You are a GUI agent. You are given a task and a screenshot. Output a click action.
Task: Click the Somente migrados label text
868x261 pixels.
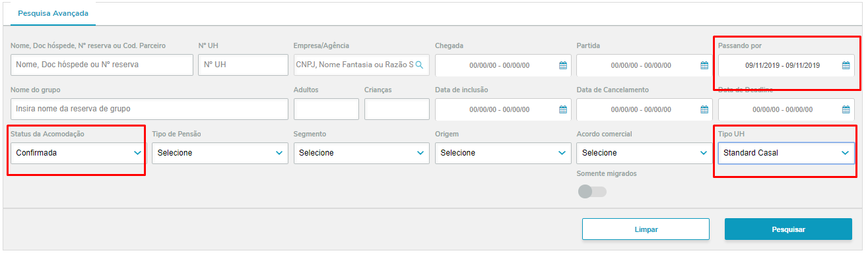point(607,174)
